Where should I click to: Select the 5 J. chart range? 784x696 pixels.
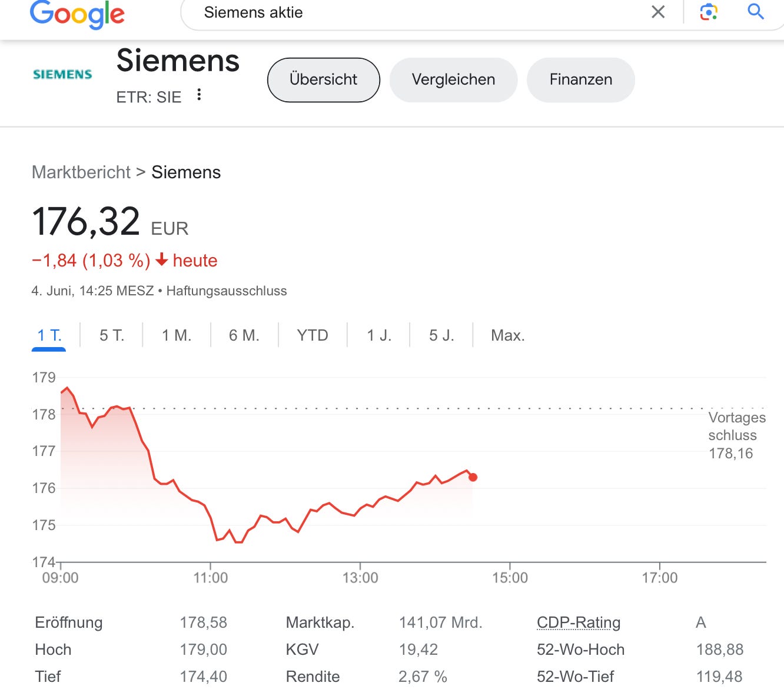click(441, 335)
